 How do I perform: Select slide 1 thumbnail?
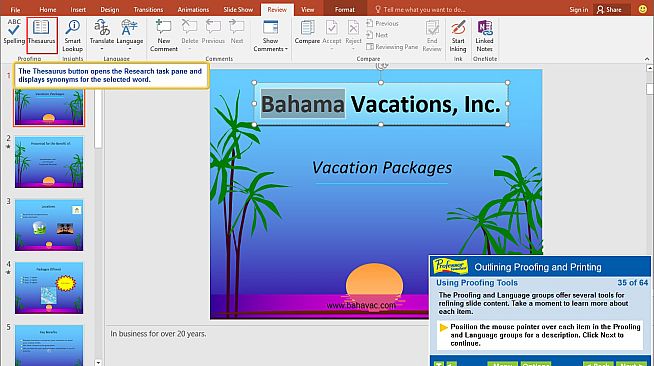tap(49, 107)
